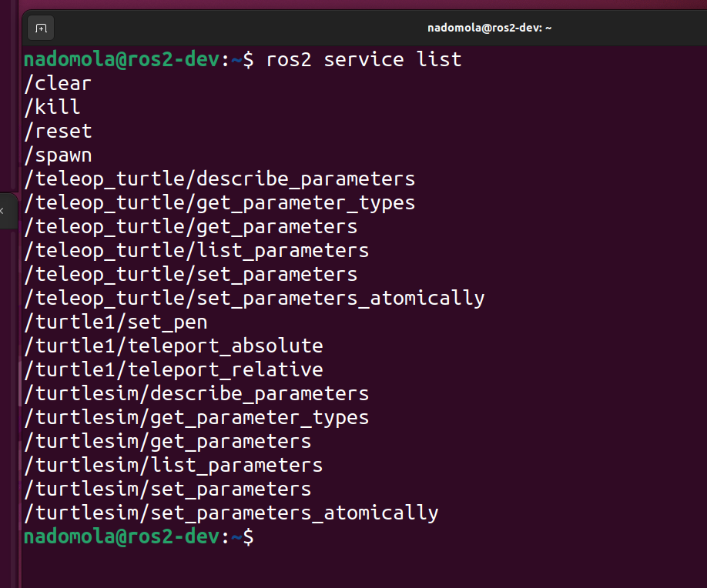
Task: Click /turtlesim/list_parameters line
Action: [173, 466]
